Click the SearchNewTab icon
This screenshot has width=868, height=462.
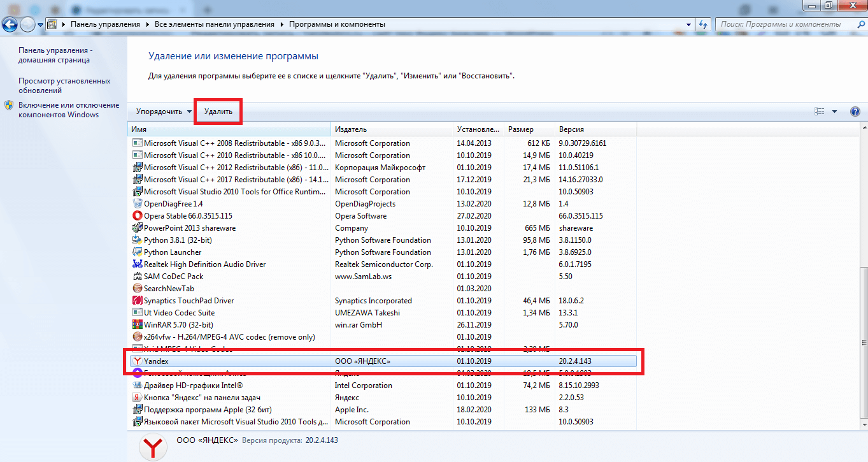click(137, 289)
